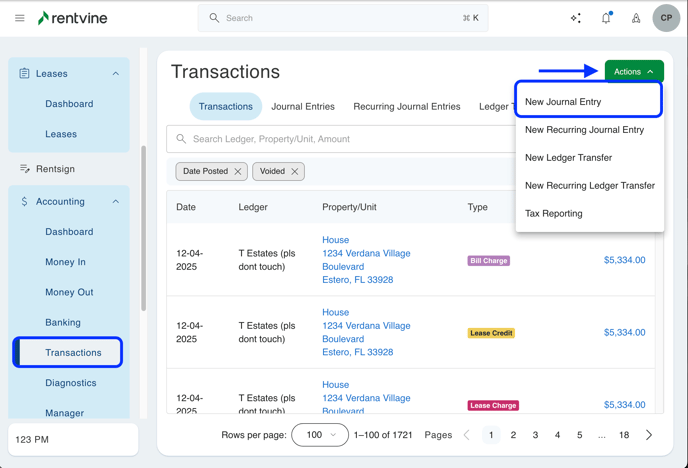This screenshot has width=688, height=468.
Task: Open the AI sparkle assistant icon
Action: click(x=576, y=18)
